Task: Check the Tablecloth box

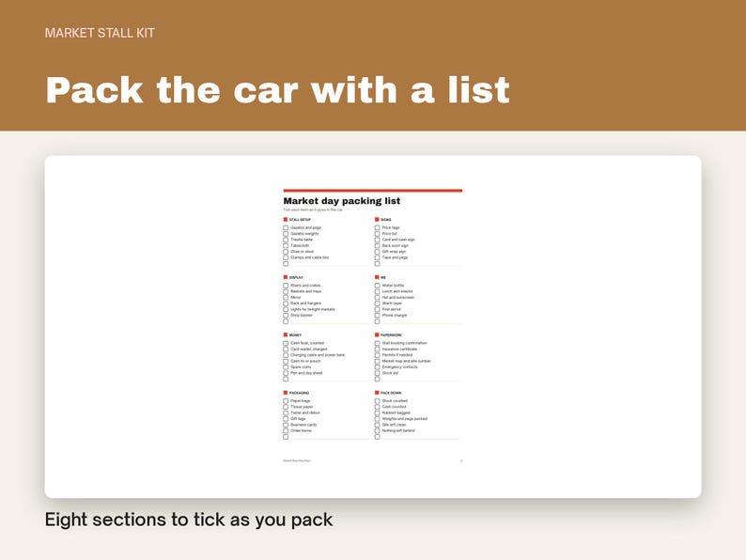Action: [x=286, y=245]
